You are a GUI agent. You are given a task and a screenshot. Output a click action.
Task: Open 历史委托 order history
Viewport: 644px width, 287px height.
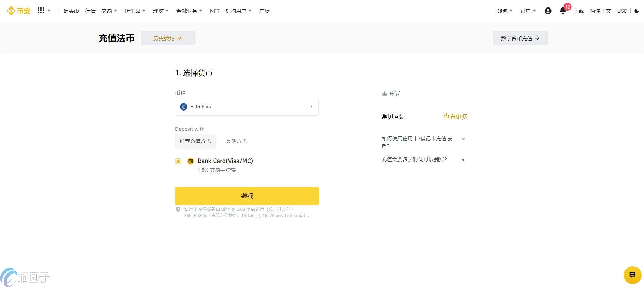[x=168, y=38]
